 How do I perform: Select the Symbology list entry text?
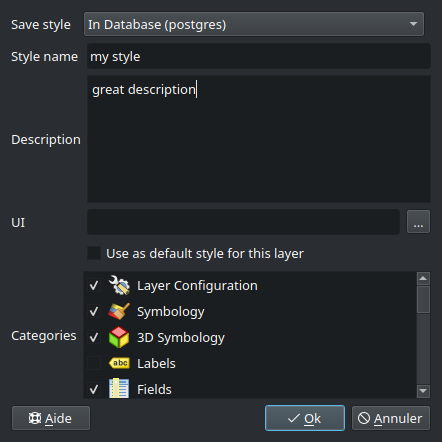[171, 312]
